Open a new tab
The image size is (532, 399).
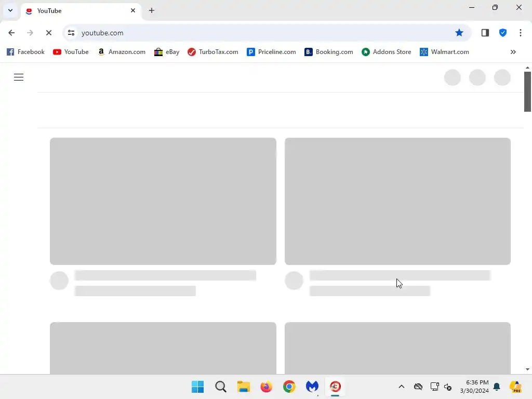[x=152, y=10]
